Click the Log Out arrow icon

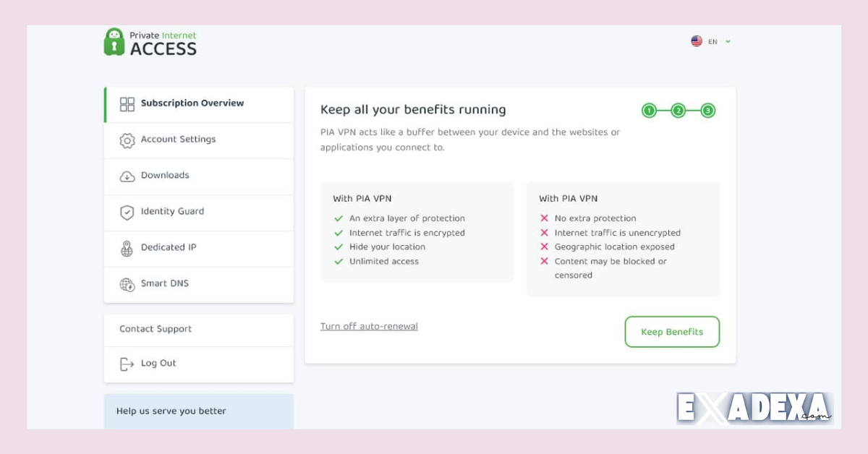(x=127, y=364)
